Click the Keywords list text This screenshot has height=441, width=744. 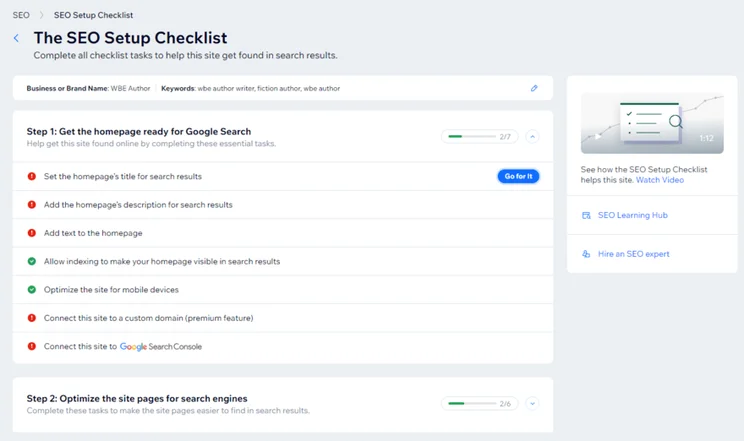[251, 88]
